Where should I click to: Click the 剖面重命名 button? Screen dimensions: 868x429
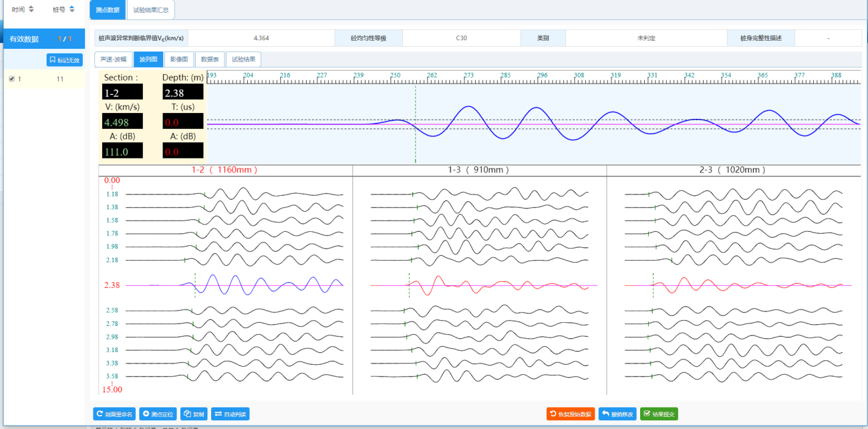pyautogui.click(x=114, y=414)
